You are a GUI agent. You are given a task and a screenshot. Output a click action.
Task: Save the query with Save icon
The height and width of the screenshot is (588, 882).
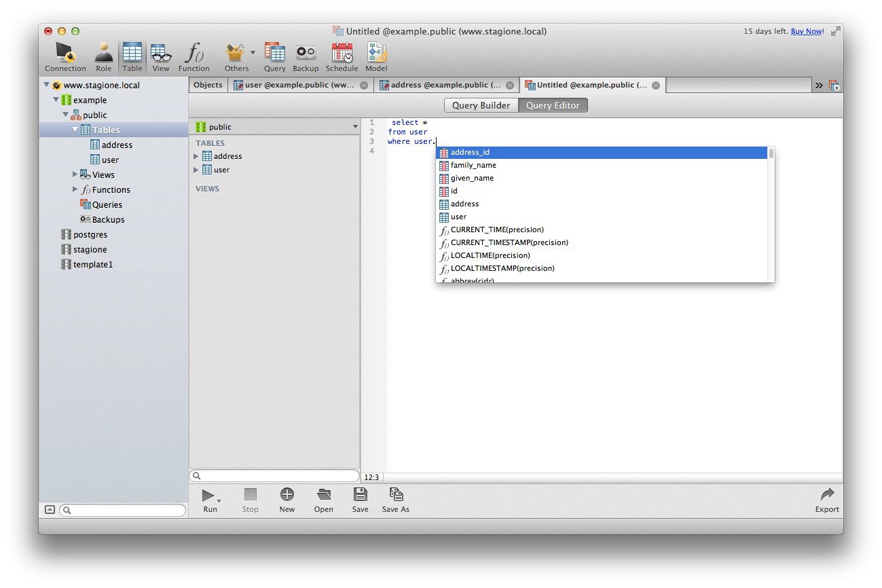coord(361,500)
